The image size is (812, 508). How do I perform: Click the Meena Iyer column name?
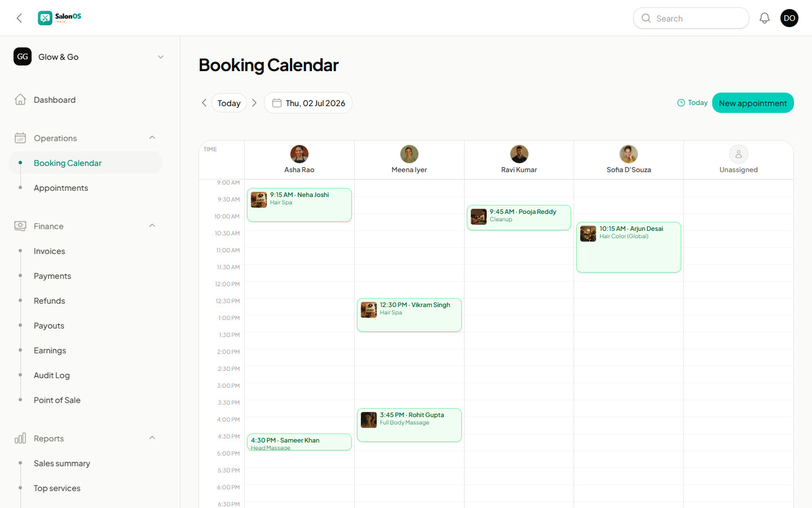click(409, 170)
